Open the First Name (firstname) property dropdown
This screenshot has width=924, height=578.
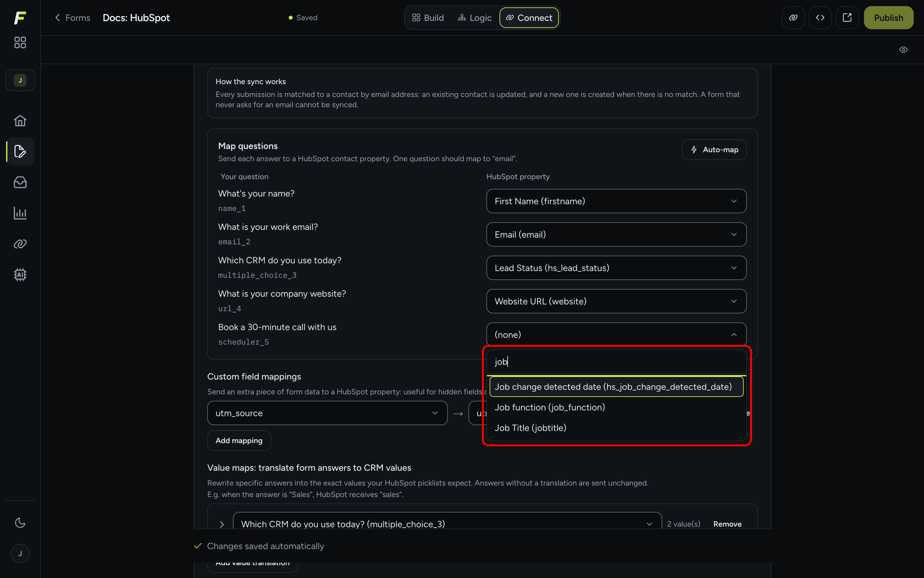click(616, 201)
